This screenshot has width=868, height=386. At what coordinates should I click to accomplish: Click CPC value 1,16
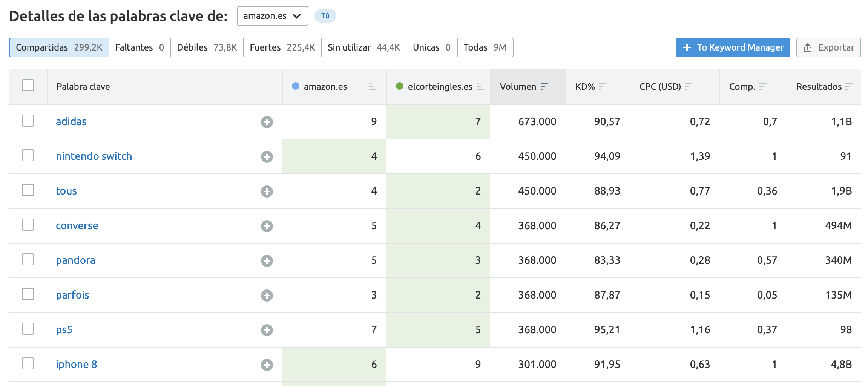pos(700,329)
